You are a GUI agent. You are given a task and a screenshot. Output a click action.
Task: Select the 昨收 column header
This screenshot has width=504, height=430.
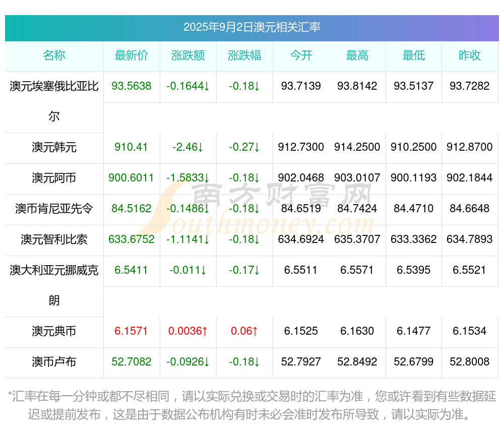470,55
